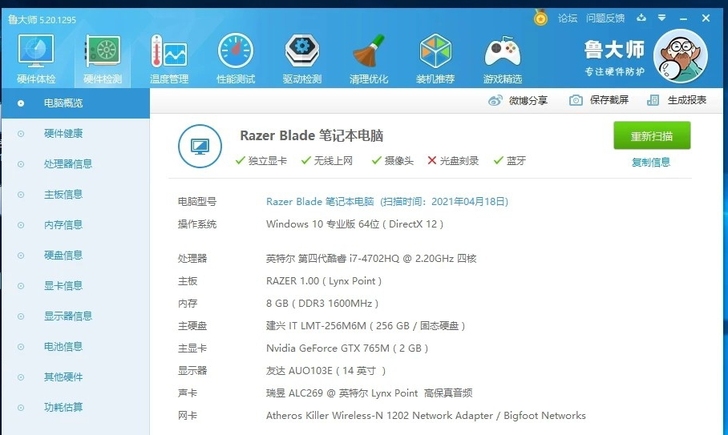Screen dimensions: 728x435
Task: Open 问题反馈 feedback link
Action: point(605,18)
